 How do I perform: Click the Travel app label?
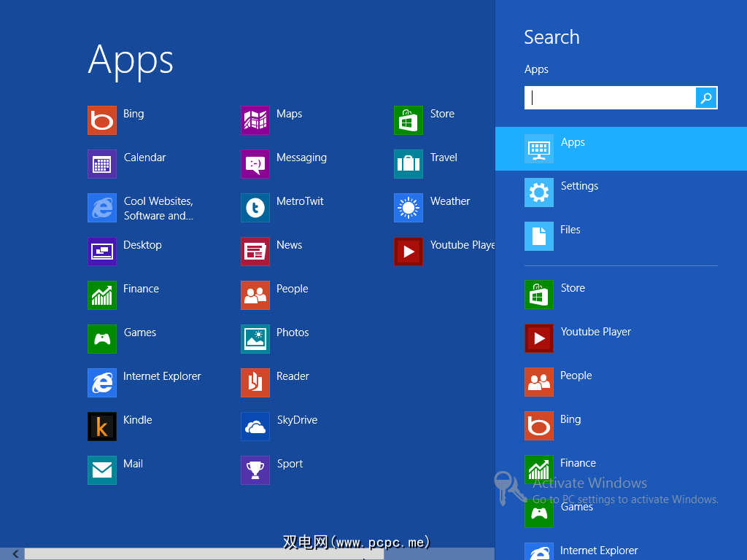(x=444, y=157)
